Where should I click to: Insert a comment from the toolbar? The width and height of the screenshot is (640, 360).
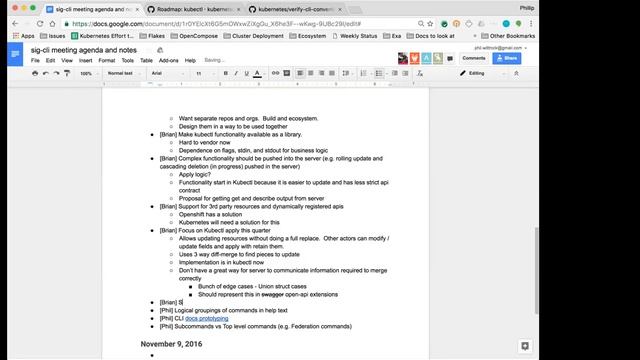(x=287, y=73)
